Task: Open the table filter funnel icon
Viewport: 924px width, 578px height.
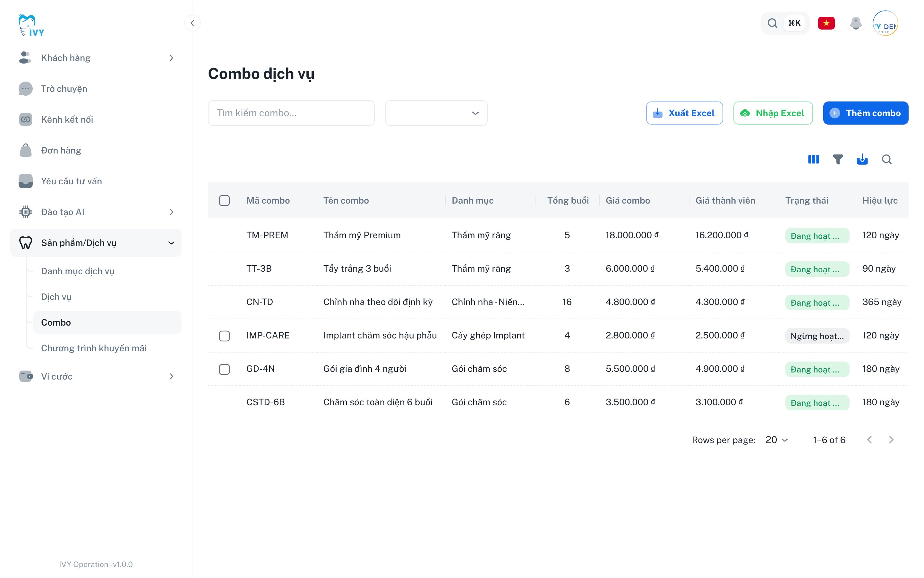Action: [x=838, y=159]
